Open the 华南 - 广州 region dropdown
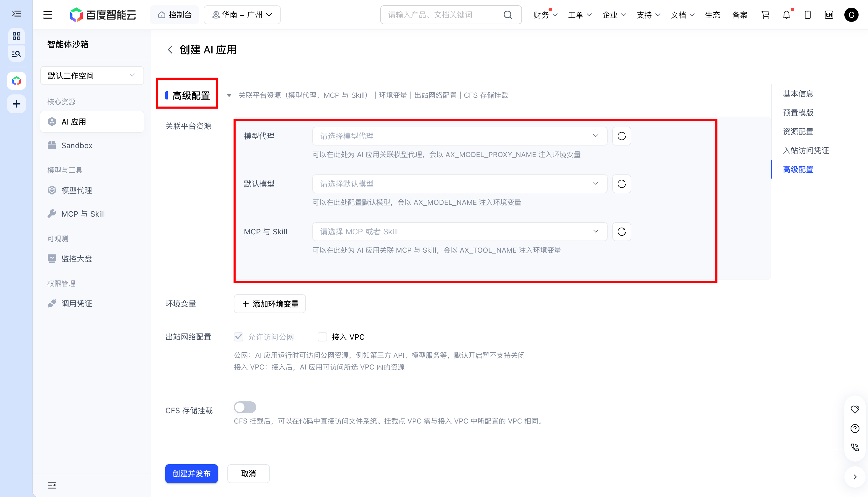 pyautogui.click(x=242, y=15)
